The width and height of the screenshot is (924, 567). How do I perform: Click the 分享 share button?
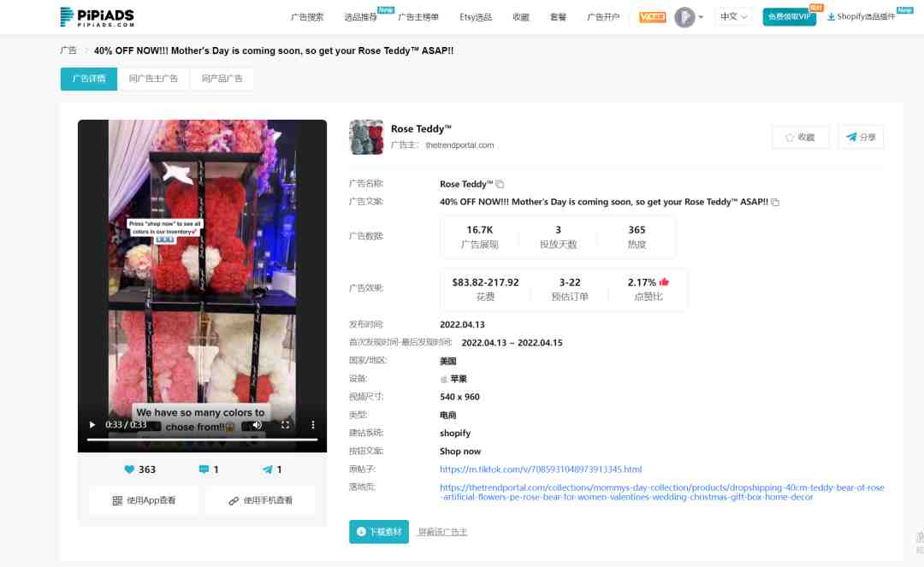point(861,137)
